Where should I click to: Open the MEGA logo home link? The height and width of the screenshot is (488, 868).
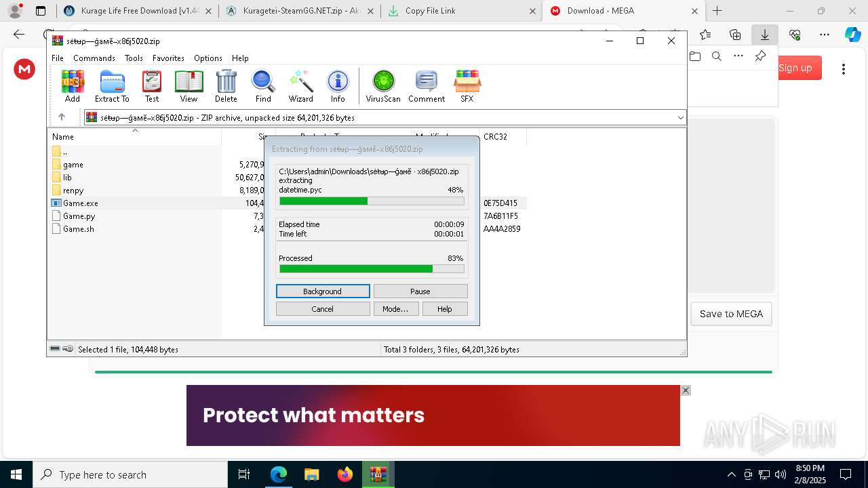point(24,68)
